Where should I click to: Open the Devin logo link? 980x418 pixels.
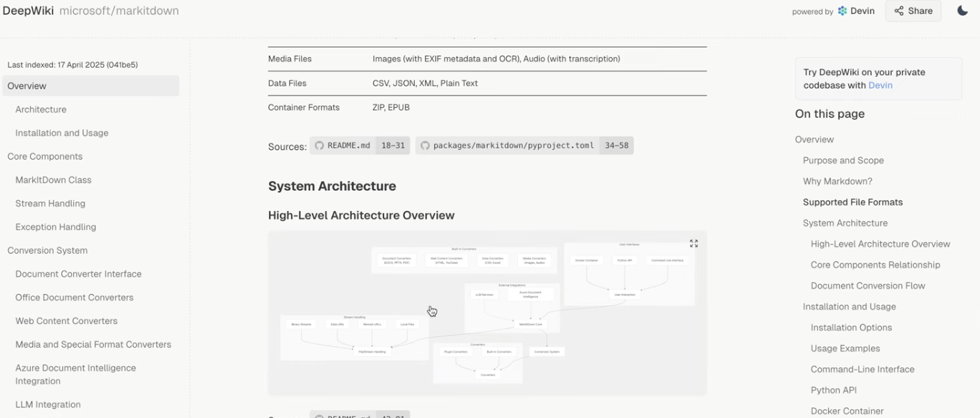tap(856, 11)
